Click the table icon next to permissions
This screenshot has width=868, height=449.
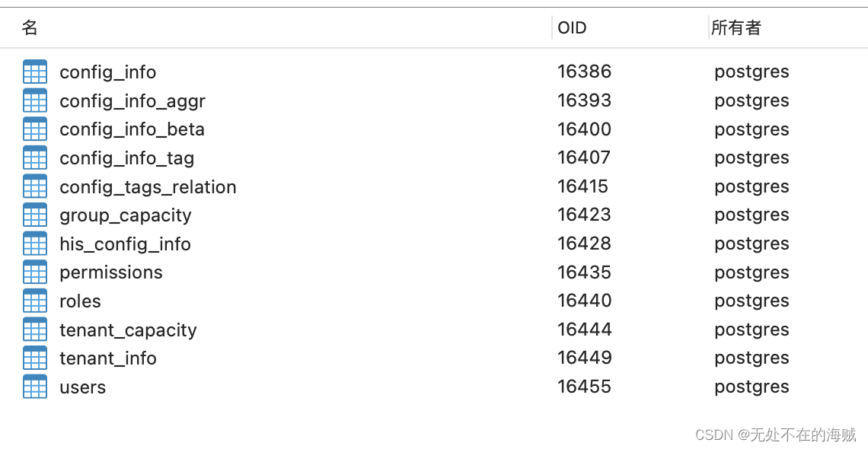point(35,272)
